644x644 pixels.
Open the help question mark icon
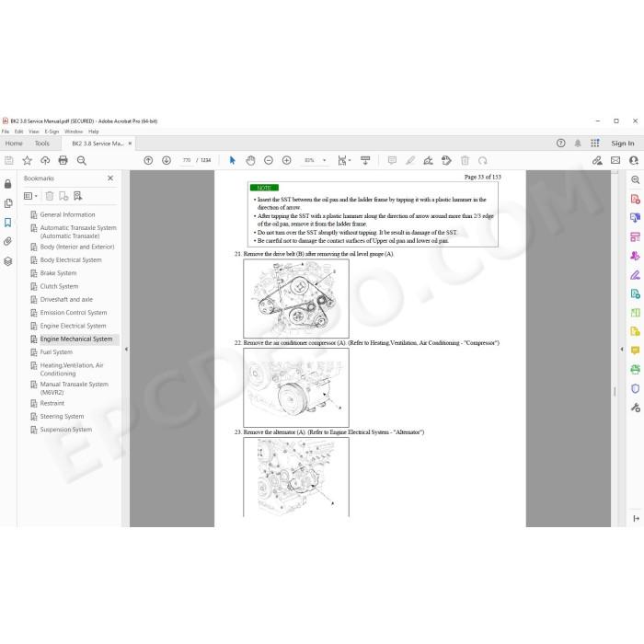(560, 144)
